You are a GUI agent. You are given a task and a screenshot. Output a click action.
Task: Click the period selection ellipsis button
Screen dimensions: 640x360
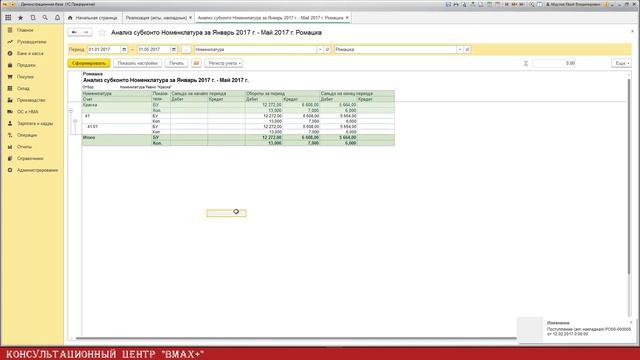pyautogui.click(x=186, y=49)
